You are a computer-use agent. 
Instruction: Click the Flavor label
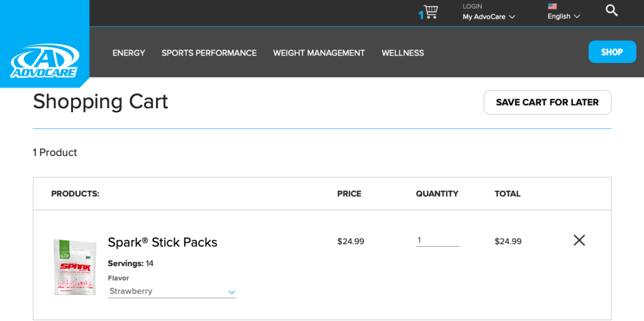118,278
